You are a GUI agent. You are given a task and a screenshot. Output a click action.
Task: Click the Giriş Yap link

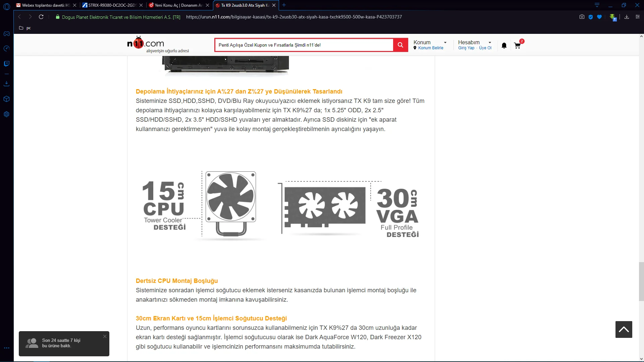click(x=466, y=48)
